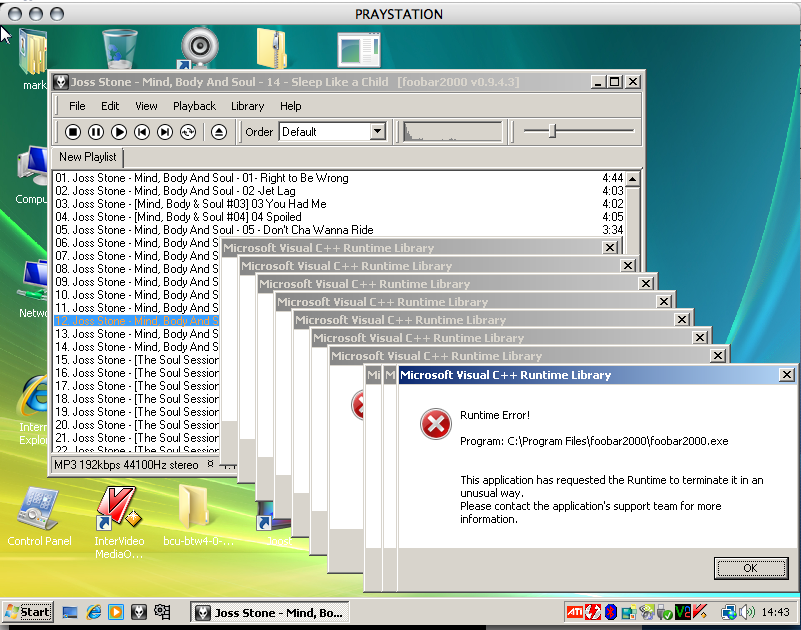Image resolution: width=801 pixels, height=630 pixels.
Task: Select track 05 Don't Cha Wanna Ride
Action: click(x=339, y=230)
